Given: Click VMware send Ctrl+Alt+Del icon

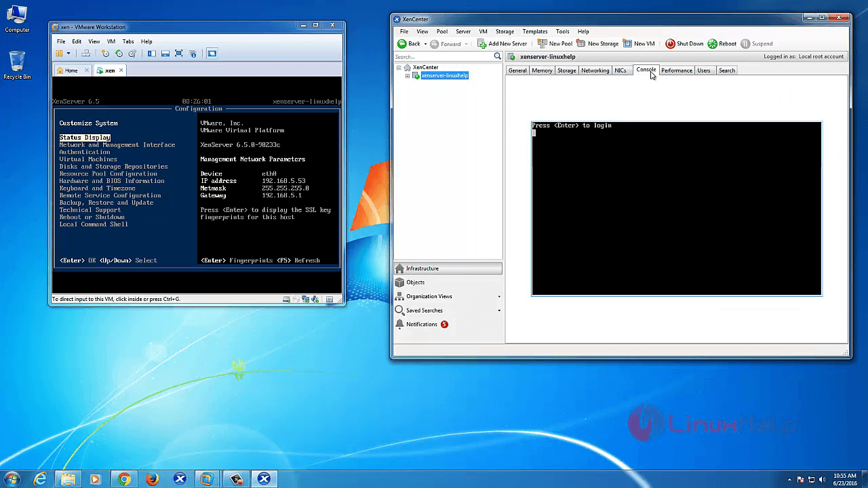Looking at the screenshot, I should click(x=85, y=54).
